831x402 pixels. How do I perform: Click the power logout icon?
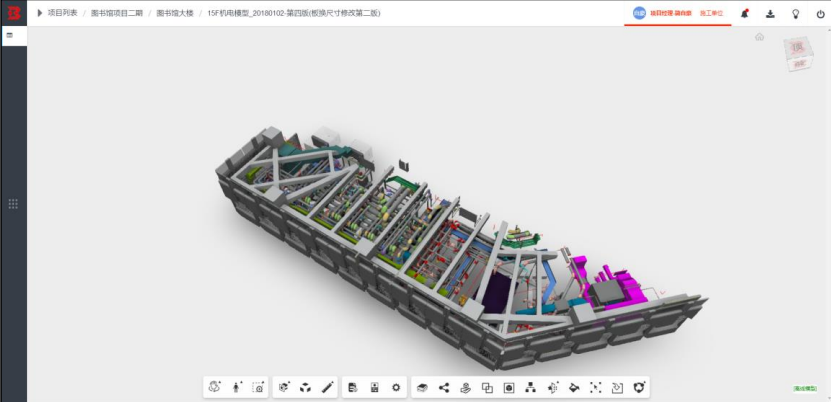[x=820, y=14]
